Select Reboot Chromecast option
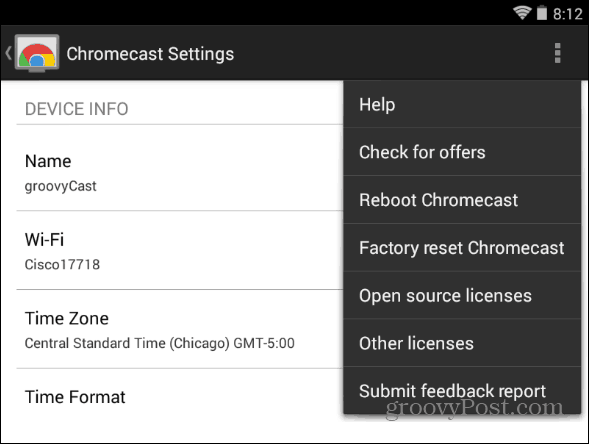This screenshot has height=444, width=589. click(x=462, y=199)
